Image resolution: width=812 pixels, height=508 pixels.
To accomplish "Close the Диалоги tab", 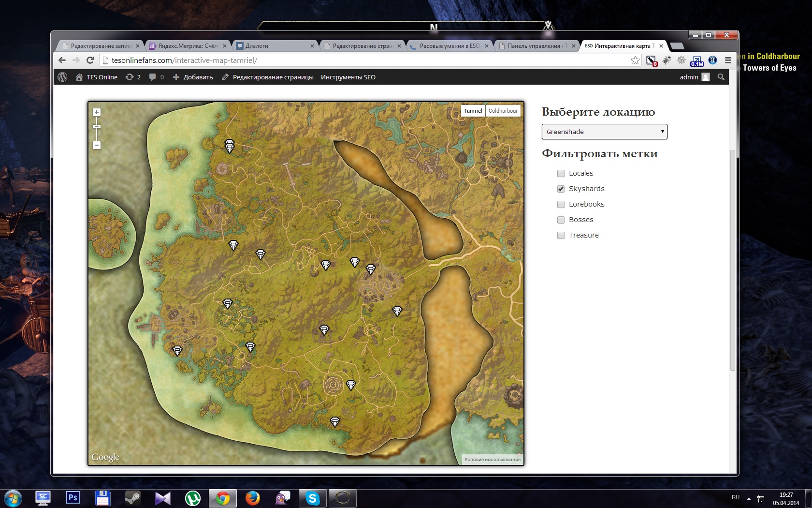I will [312, 46].
